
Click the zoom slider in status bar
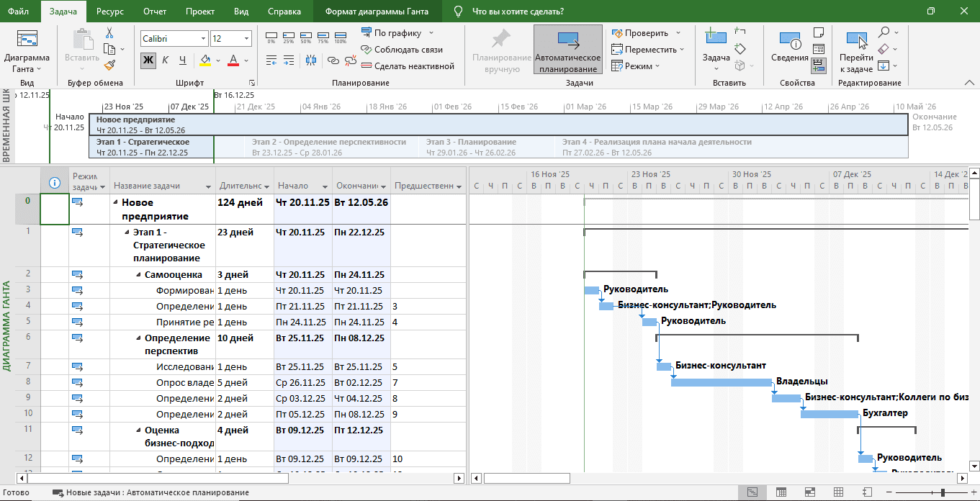click(x=943, y=492)
